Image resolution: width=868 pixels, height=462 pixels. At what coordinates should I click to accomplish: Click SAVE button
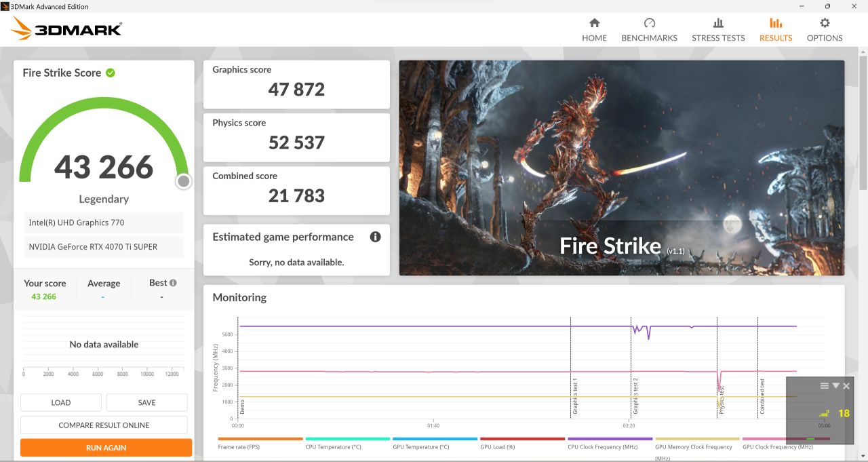point(146,402)
